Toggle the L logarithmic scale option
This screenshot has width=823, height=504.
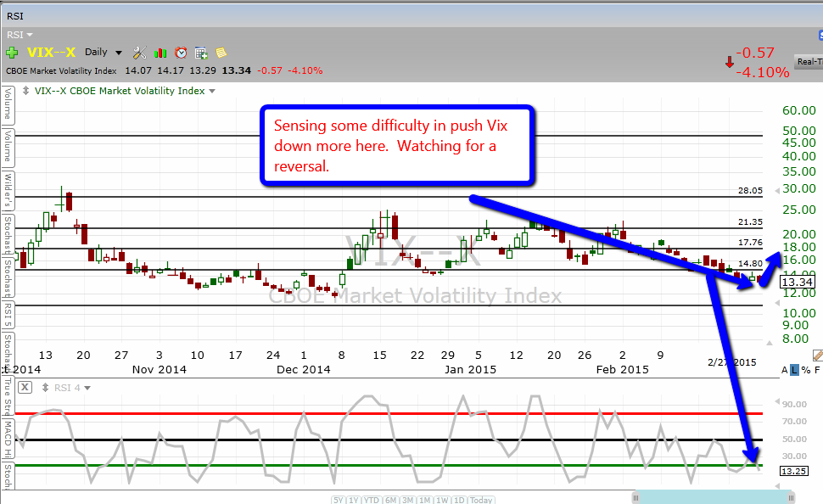[794, 370]
